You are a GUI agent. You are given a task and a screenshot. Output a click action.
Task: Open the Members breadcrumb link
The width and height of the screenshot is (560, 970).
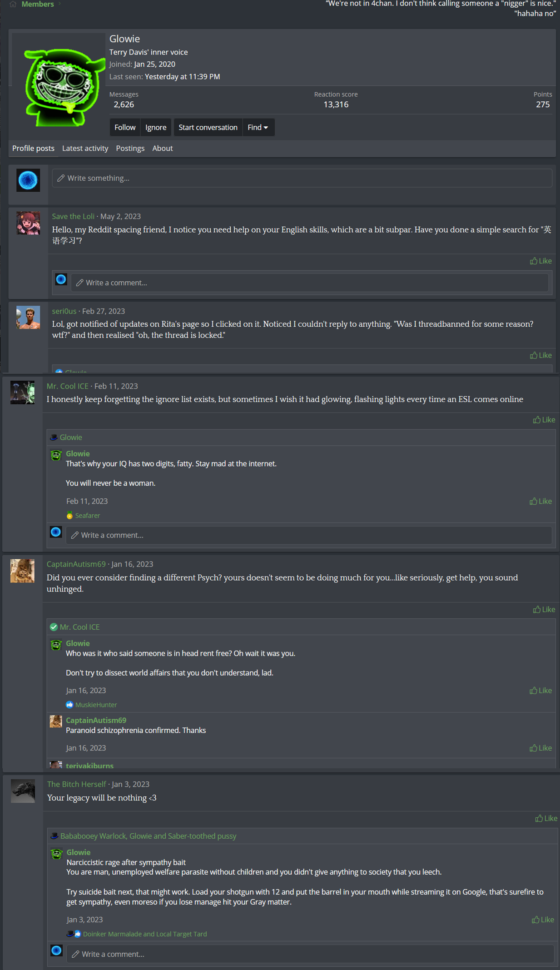[x=38, y=4]
